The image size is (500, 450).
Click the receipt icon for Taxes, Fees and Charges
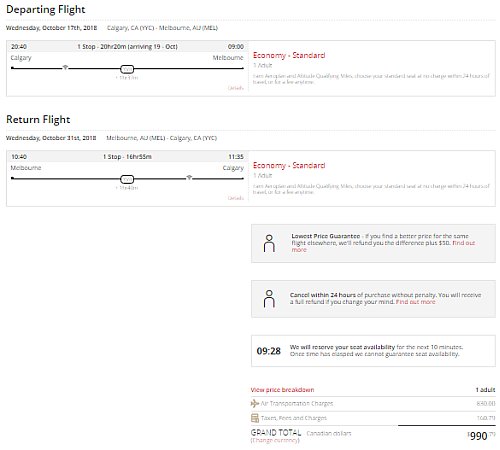(x=255, y=418)
